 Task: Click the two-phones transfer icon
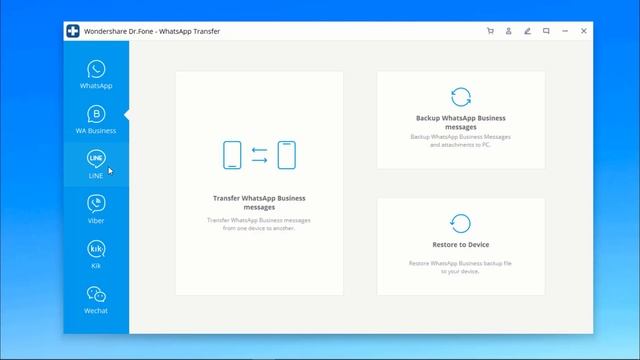pyautogui.click(x=259, y=155)
